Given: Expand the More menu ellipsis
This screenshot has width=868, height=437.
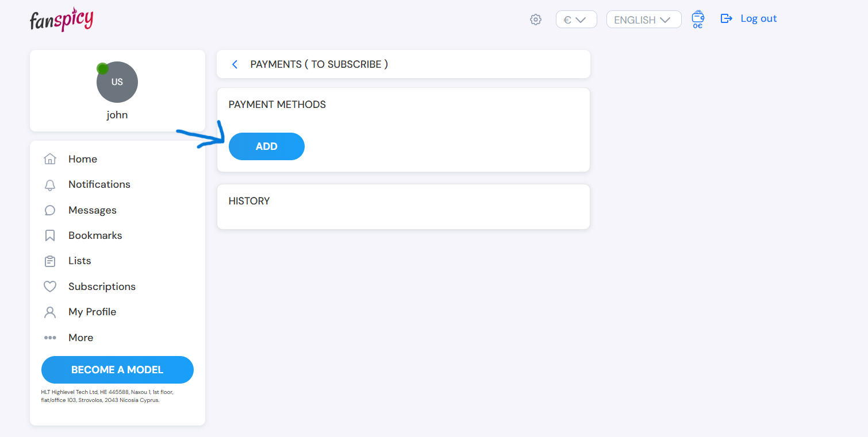Looking at the screenshot, I should coord(50,338).
